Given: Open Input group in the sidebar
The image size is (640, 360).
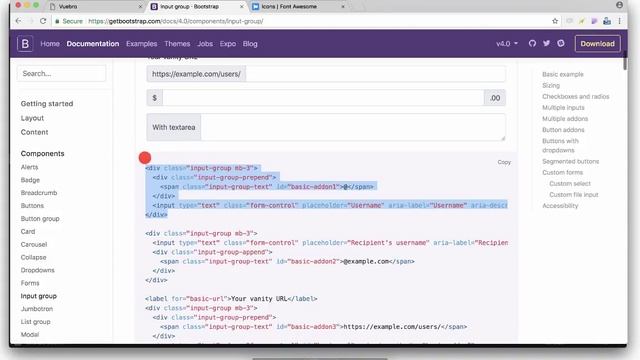Looking at the screenshot, I should pos(39,296).
